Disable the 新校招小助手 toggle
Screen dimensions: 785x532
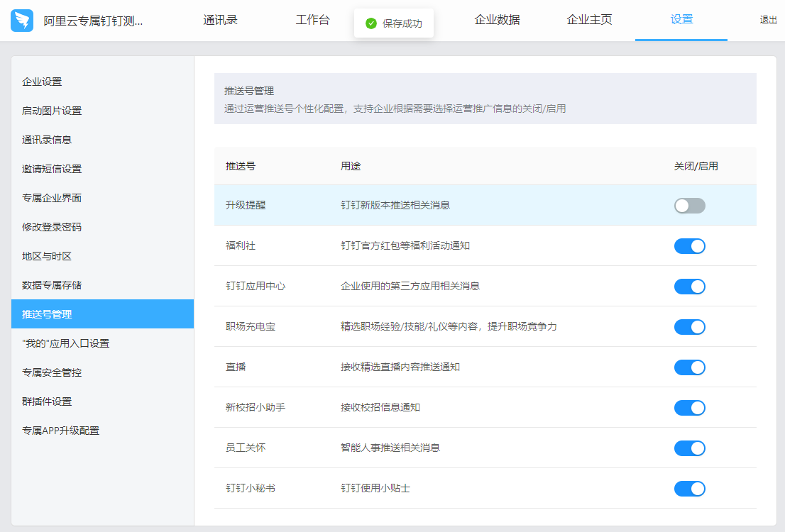click(689, 408)
